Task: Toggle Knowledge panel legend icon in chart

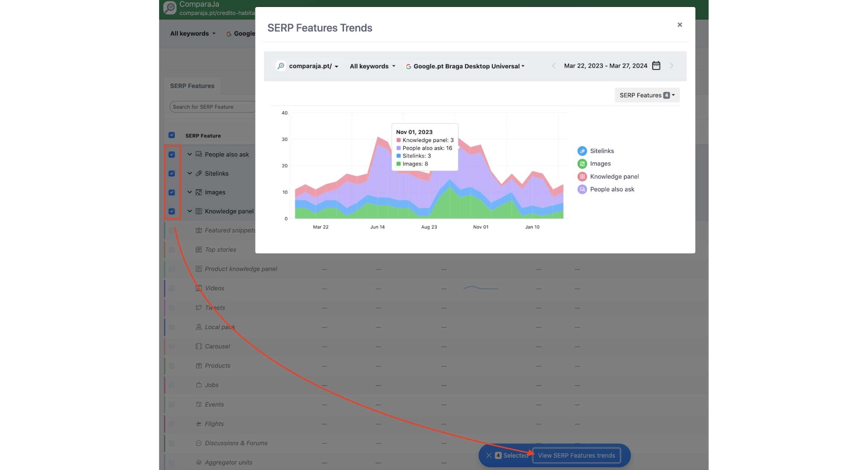Action: pyautogui.click(x=582, y=177)
